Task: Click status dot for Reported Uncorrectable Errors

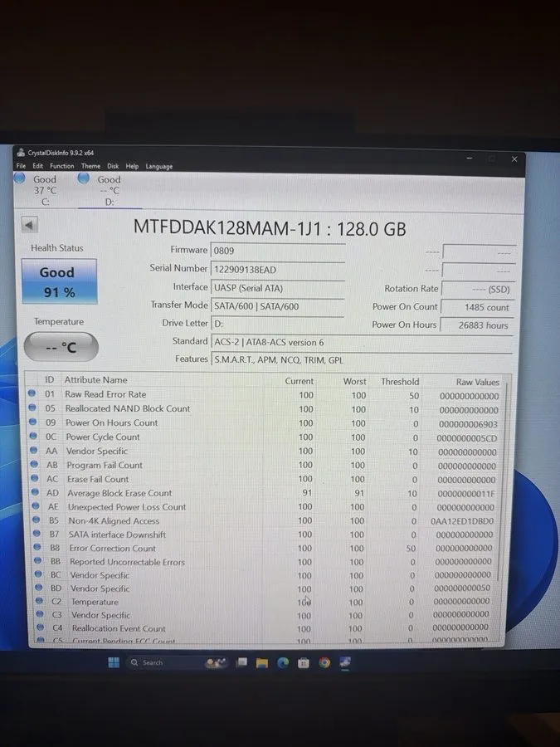Action: (37, 561)
